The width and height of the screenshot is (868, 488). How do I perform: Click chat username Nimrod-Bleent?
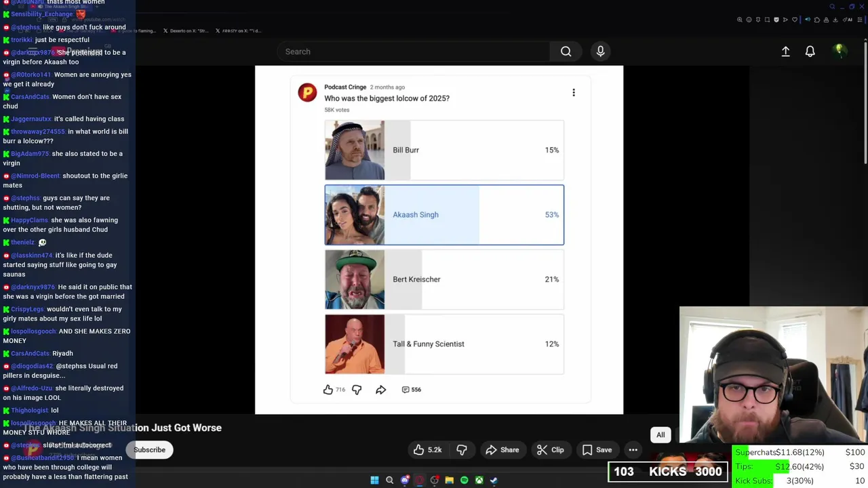pyautogui.click(x=35, y=176)
